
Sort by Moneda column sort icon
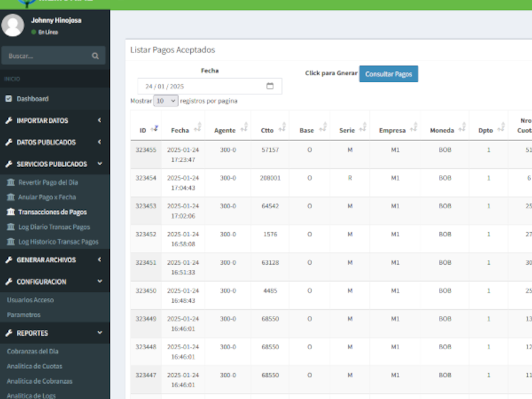tap(463, 128)
